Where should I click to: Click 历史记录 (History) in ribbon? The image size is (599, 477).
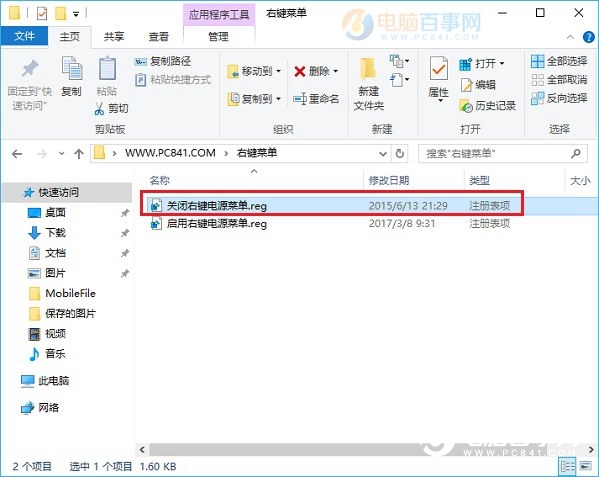pyautogui.click(x=487, y=106)
